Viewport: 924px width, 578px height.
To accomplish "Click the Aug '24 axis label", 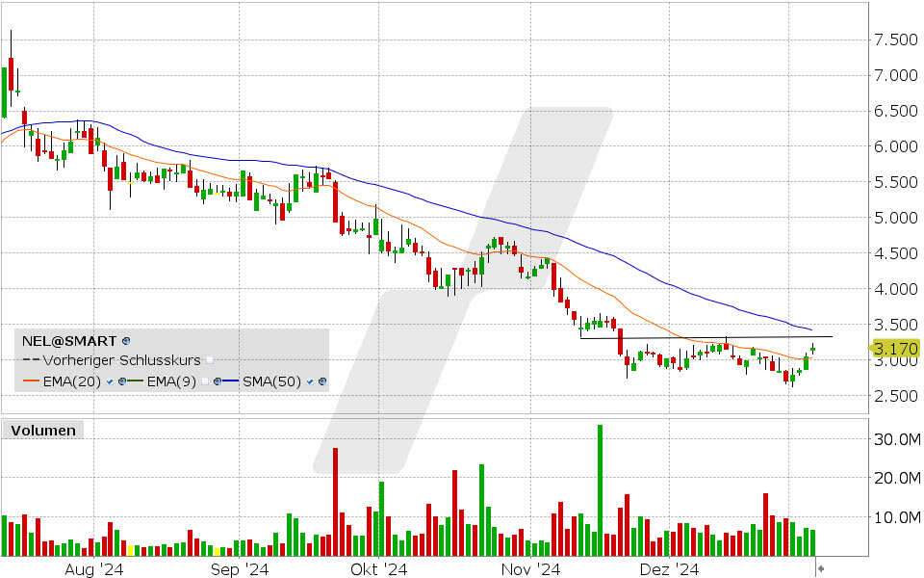I will coord(93,569).
